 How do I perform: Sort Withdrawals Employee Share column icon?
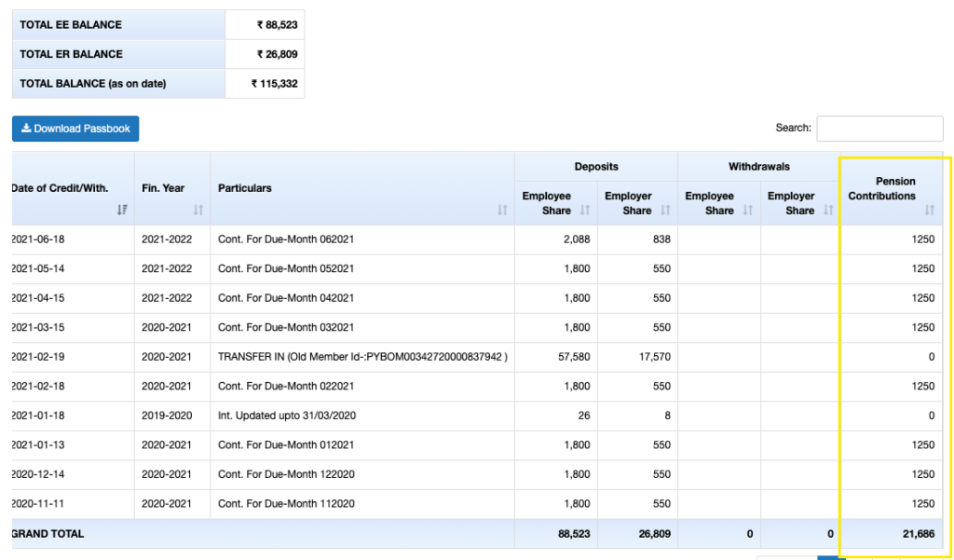point(748,210)
